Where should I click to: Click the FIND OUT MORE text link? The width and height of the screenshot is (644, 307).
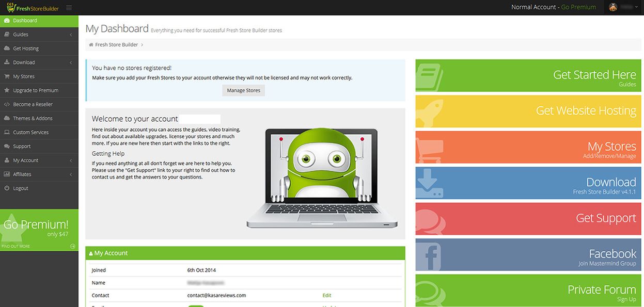(16, 246)
